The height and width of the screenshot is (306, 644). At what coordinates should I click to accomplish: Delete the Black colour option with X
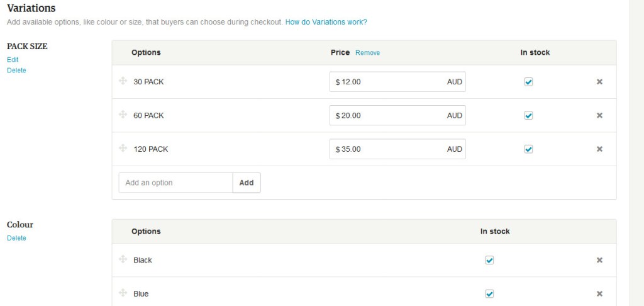tap(599, 260)
